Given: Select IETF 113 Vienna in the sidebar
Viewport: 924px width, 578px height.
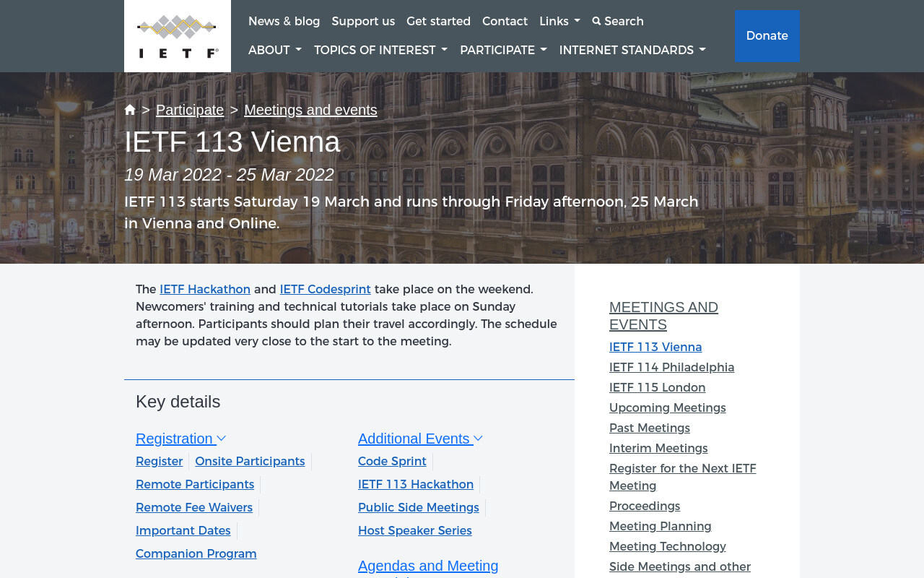Looking at the screenshot, I should point(655,347).
